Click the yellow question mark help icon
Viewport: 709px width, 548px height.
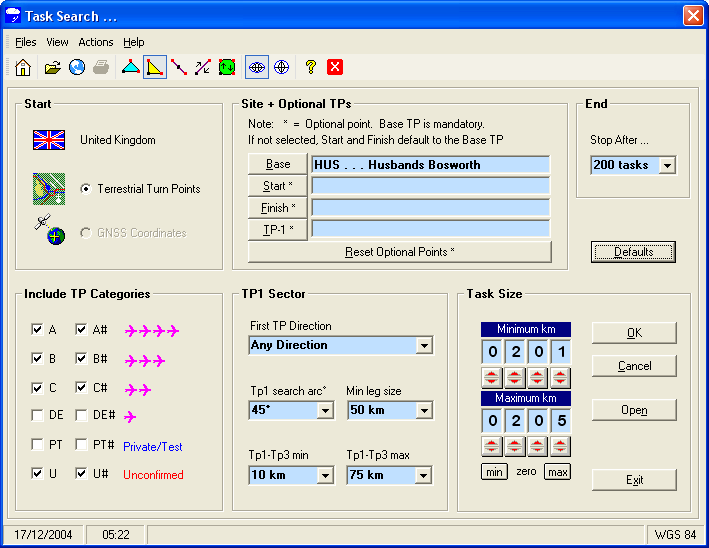(311, 68)
